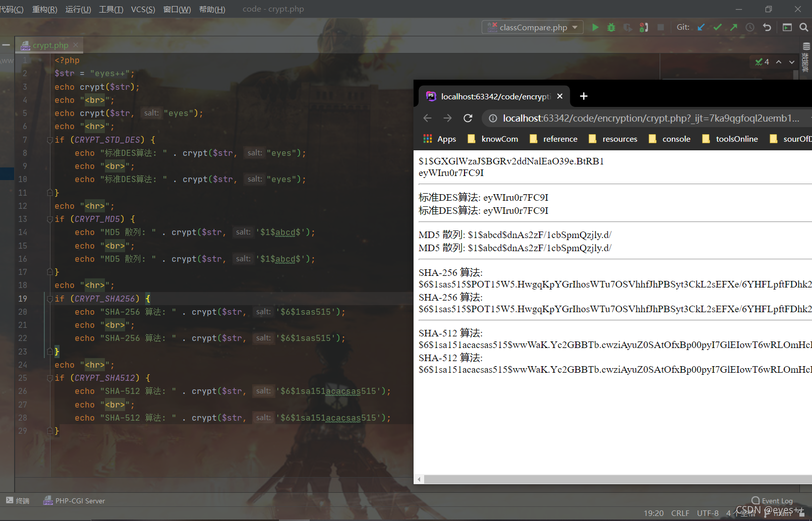
Task: Open the 工具(T) Tools menu
Action: (x=111, y=9)
